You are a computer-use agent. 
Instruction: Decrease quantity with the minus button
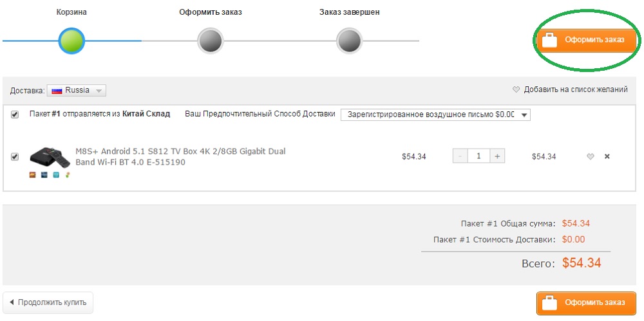coord(460,156)
